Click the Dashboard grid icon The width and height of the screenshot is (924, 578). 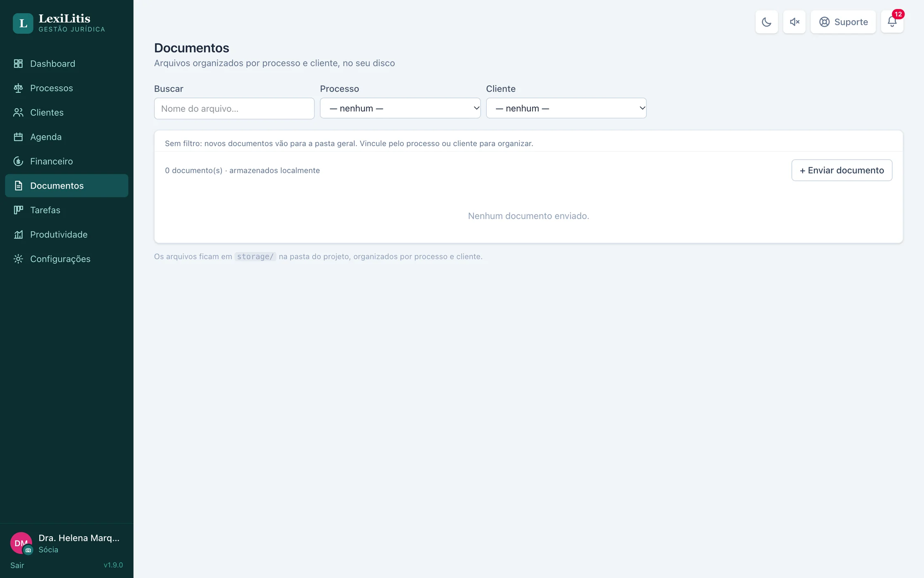[18, 64]
